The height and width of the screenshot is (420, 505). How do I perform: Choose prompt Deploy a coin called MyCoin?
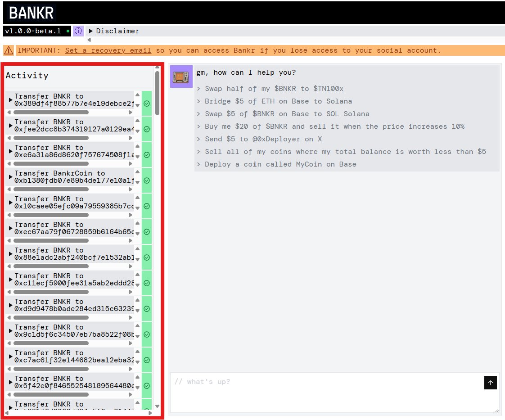(x=280, y=164)
